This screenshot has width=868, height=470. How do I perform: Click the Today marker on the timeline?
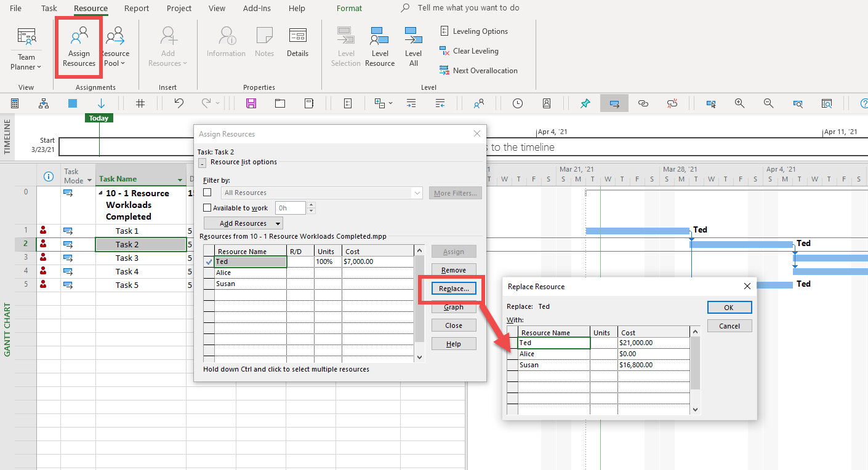point(98,118)
